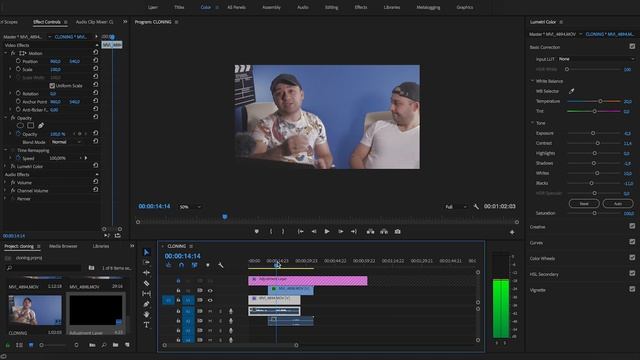Select the Selection tool arrow
Image resolution: width=640 pixels, height=360 pixels.
pos(147,252)
